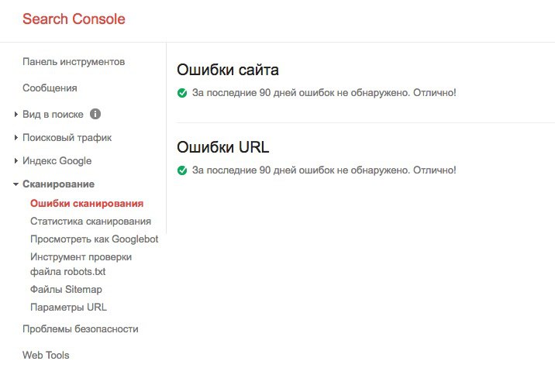Screen dimensions: 555x392
Task: Go to Проблемы безопасности section
Action: (x=81, y=329)
